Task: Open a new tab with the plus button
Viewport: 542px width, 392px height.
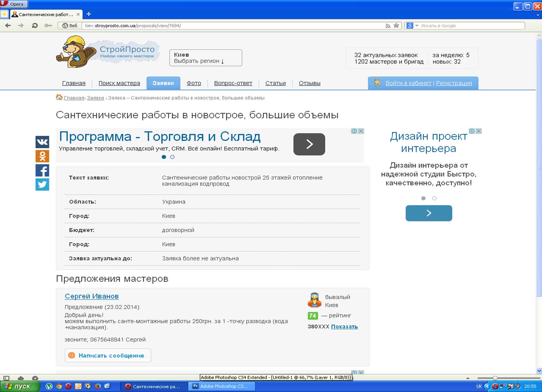Action: click(89, 14)
